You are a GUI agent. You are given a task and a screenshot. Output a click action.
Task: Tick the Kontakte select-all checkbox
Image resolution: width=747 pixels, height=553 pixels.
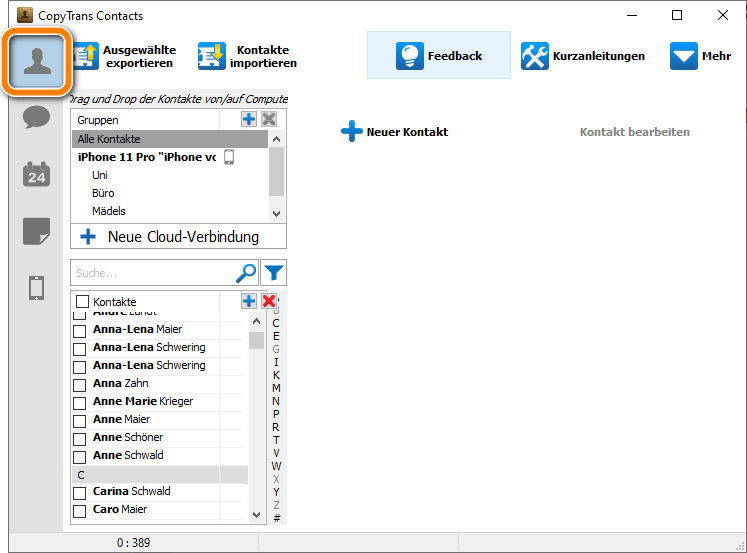pos(82,302)
